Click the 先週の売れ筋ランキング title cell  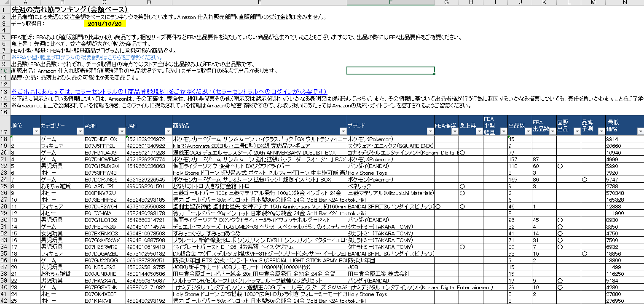tap(70, 10)
